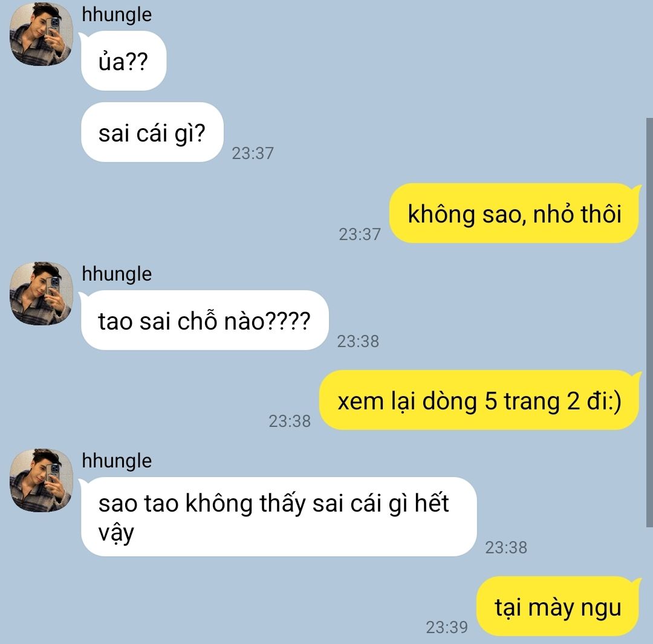This screenshot has height=644, width=653.
Task: Click the chat scrollbar on the right edge
Action: pos(649,322)
